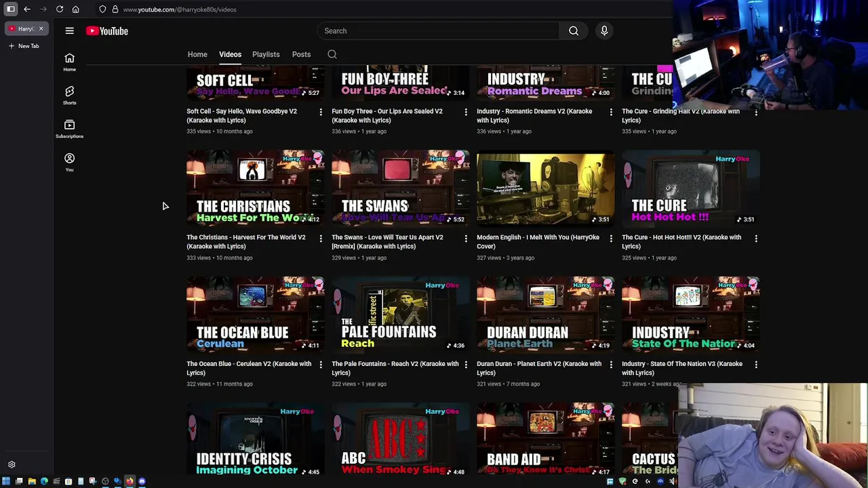868x488 pixels.
Task: Close the HarryOke browser tab
Action: coord(41,28)
